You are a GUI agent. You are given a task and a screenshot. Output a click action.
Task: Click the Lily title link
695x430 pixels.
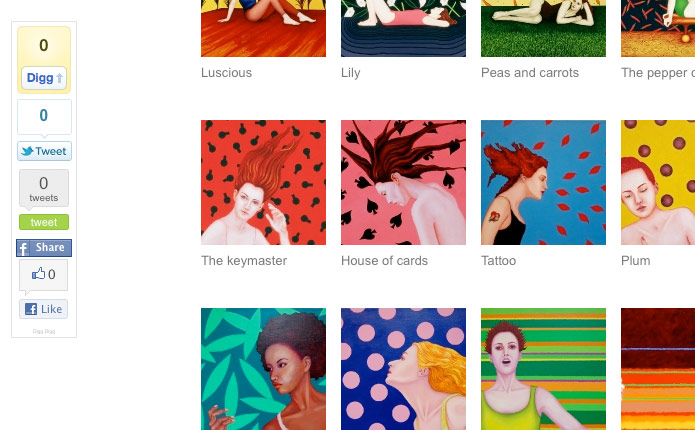pos(351,73)
